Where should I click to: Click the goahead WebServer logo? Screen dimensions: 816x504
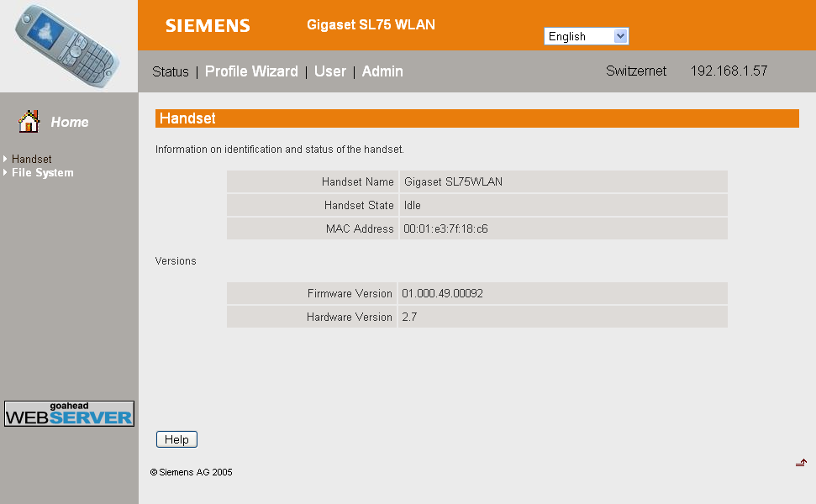point(69,413)
